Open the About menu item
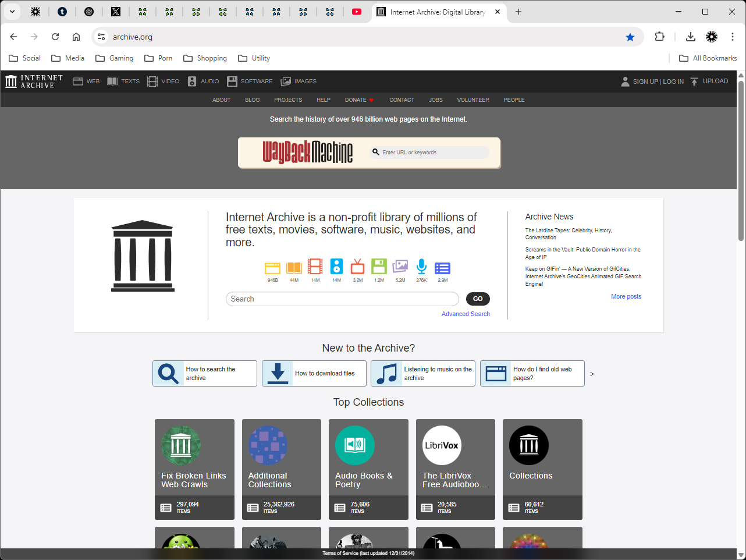Viewport: 746px width, 560px height. 222,100
